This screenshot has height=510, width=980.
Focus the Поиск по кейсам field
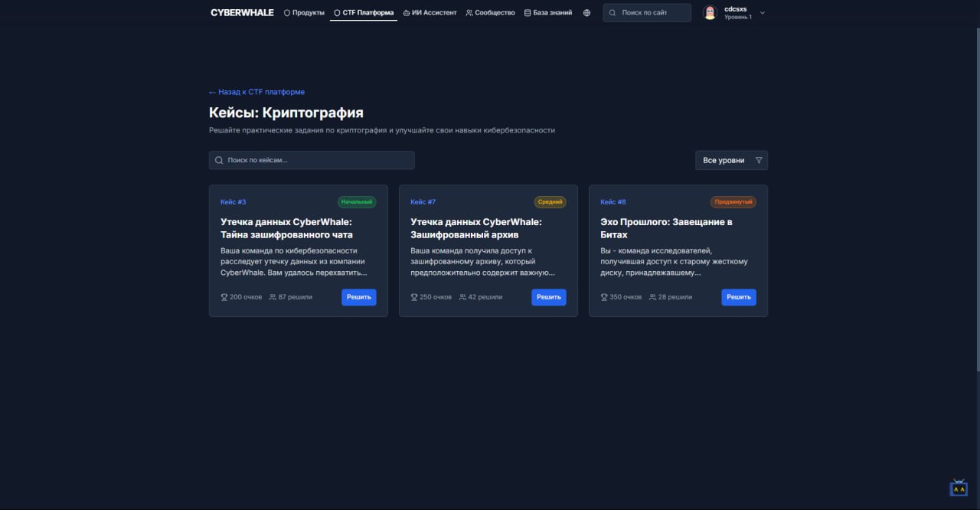coord(312,160)
